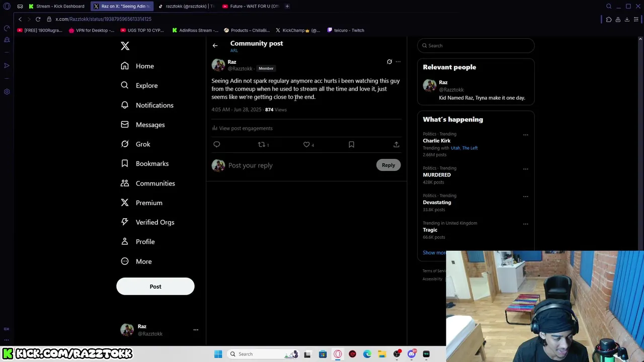
Task: Open the Grok icon on Raz's post
Action: coord(389,62)
